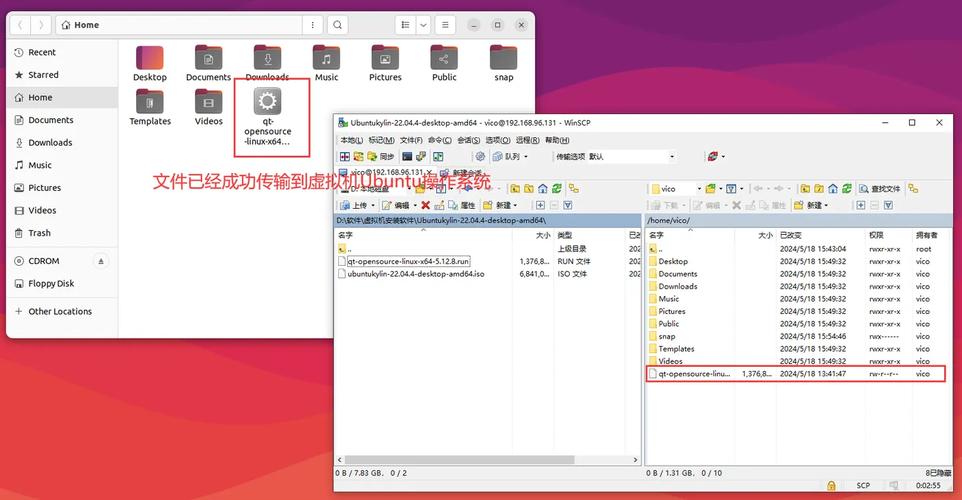
Task: Open the hamburger menu in Files window
Action: [x=445, y=25]
